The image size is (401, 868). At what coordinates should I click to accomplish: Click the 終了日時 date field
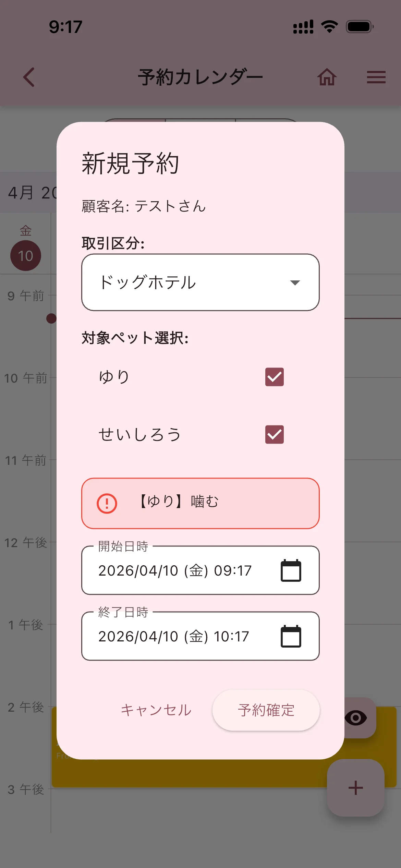(175, 636)
